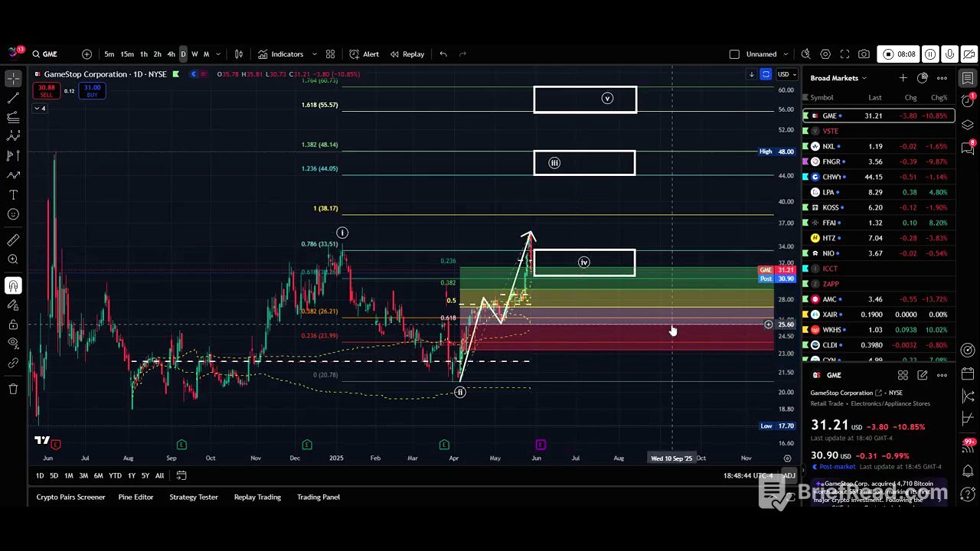This screenshot has height=551, width=980.
Task: Toggle the recorder webcam off icon
Action: [969, 54]
